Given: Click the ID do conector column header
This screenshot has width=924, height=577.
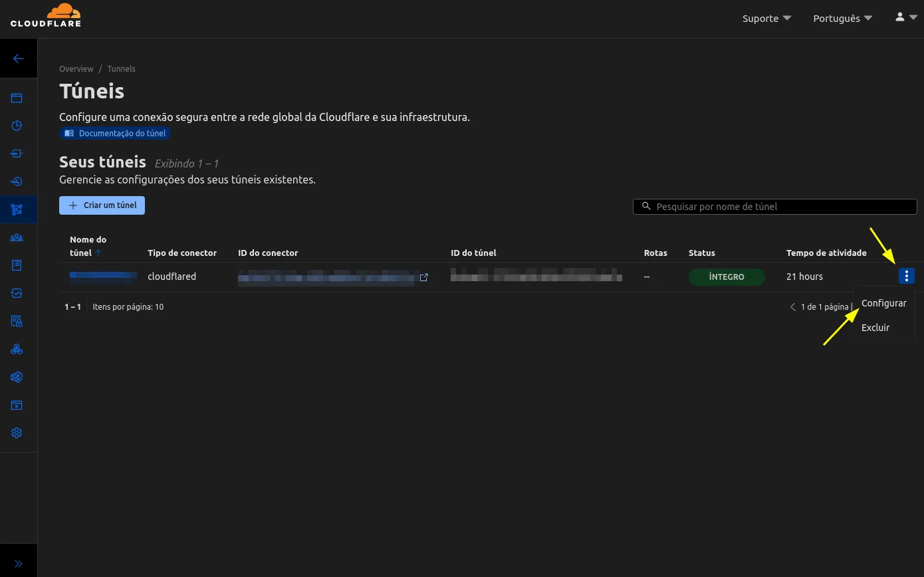Looking at the screenshot, I should [x=268, y=253].
